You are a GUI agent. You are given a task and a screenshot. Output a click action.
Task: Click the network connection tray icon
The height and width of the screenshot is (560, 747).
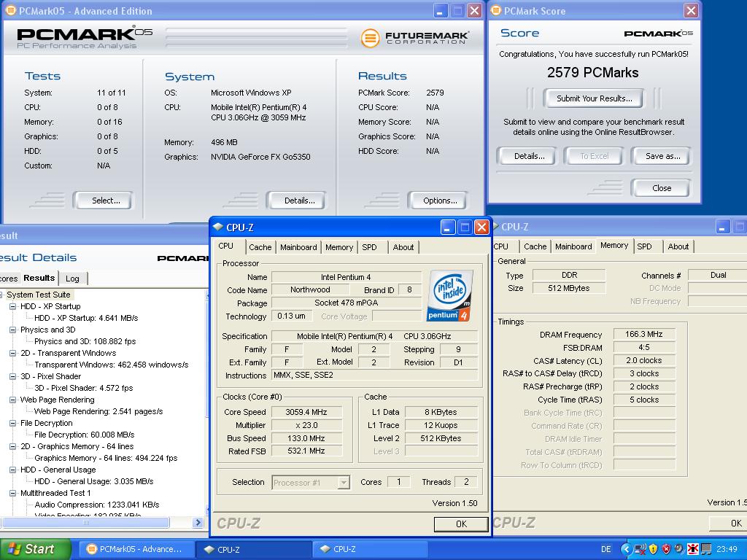pyautogui.click(x=640, y=549)
